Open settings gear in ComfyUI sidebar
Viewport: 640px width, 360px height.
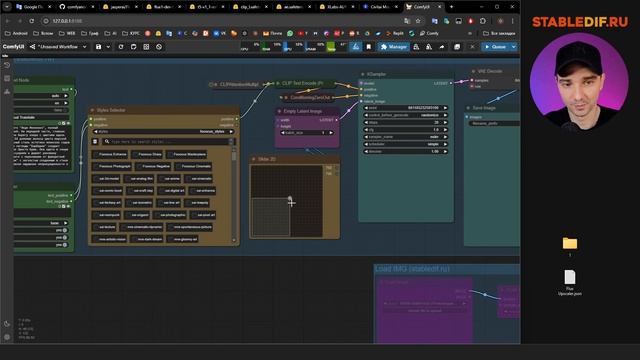pyautogui.click(x=7, y=337)
